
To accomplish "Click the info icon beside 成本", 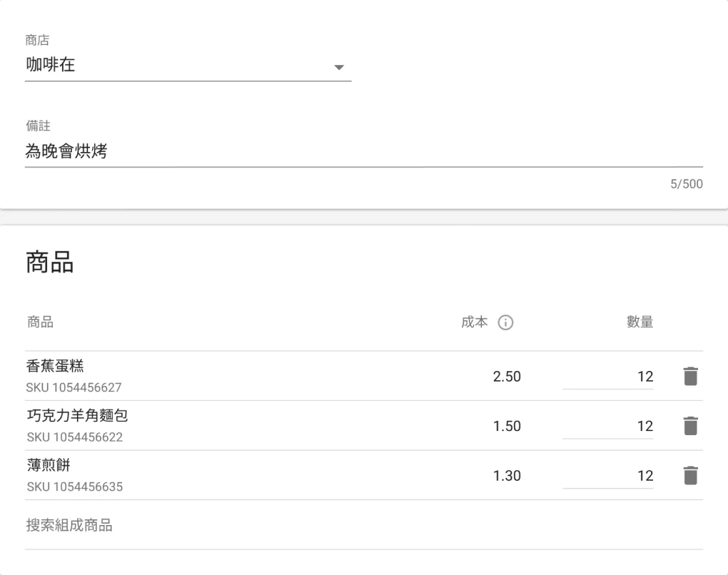I will (505, 323).
